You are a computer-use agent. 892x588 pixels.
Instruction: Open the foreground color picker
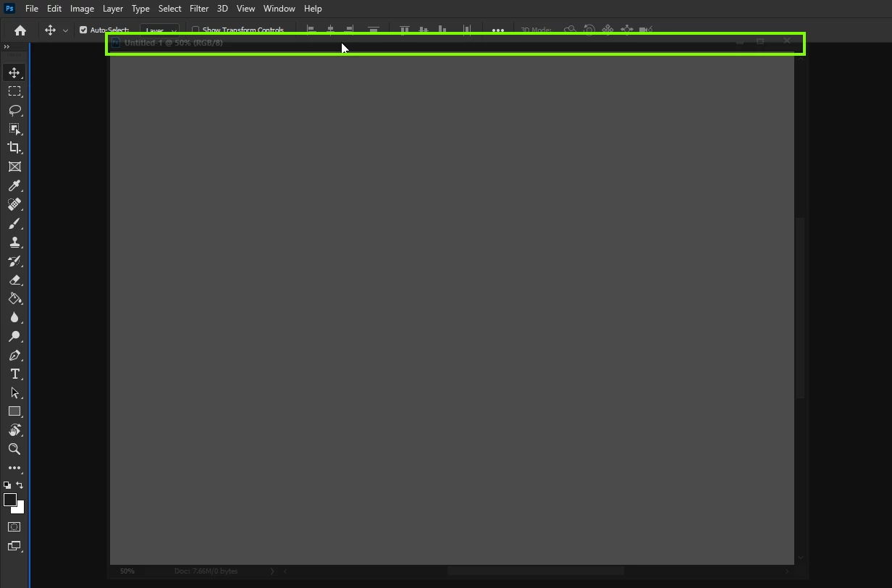[x=10, y=500]
